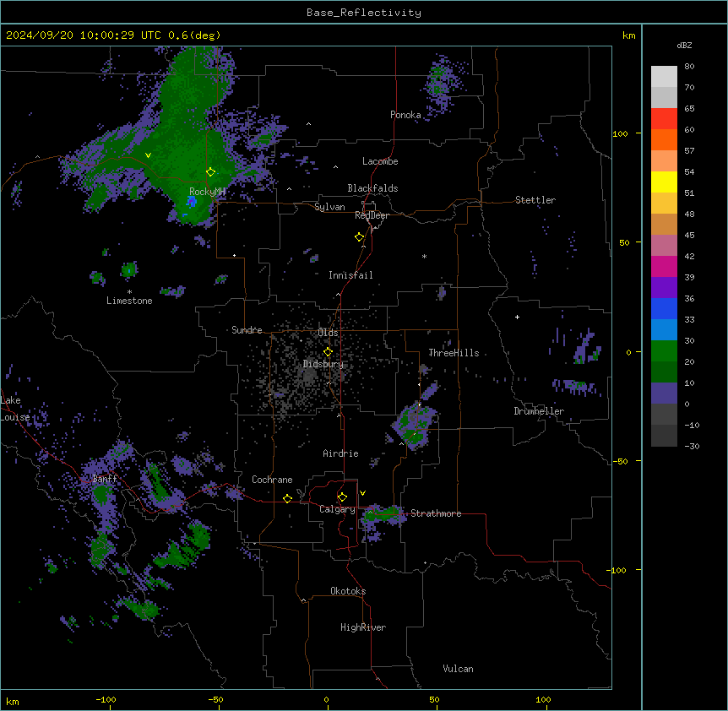Click the Ponoka town label
728x711 pixels.
pyautogui.click(x=405, y=115)
